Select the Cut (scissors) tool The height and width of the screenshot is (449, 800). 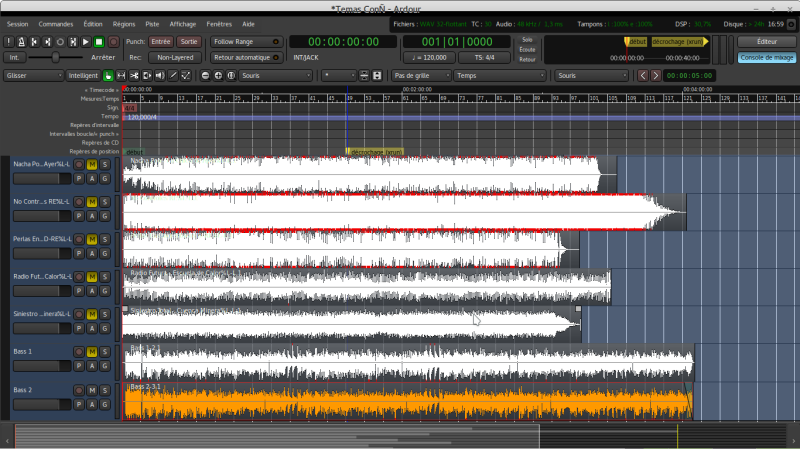pyautogui.click(x=134, y=76)
